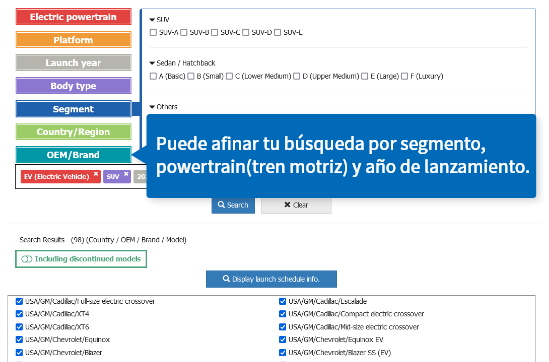Uncheck USA/GM/Cadillac/Mid-size electric crossover
The width and height of the screenshot is (549, 362).
click(283, 327)
